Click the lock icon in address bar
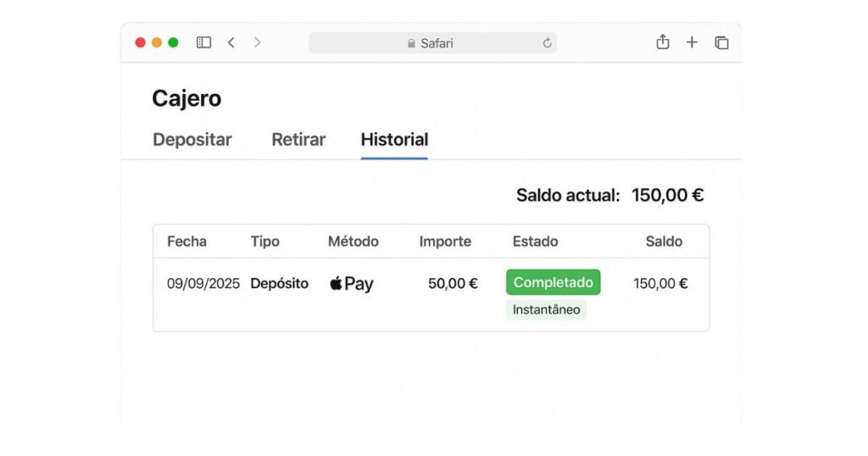Image resolution: width=868 pixels, height=456 pixels. pos(411,43)
